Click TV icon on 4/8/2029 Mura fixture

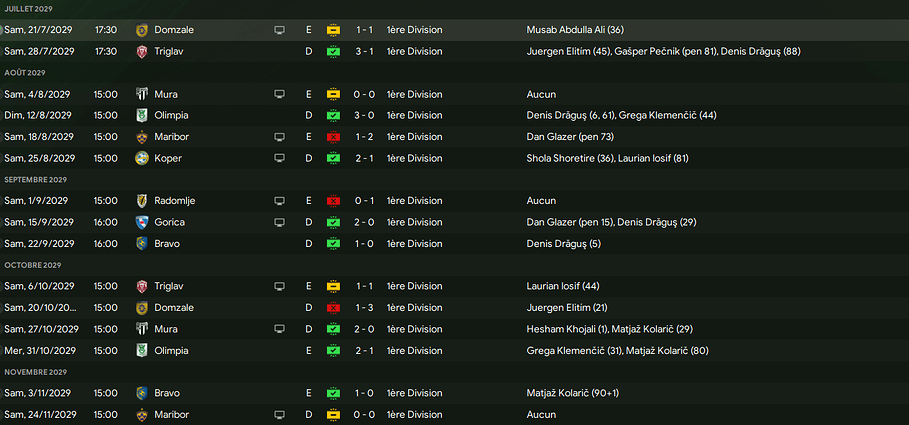point(279,94)
